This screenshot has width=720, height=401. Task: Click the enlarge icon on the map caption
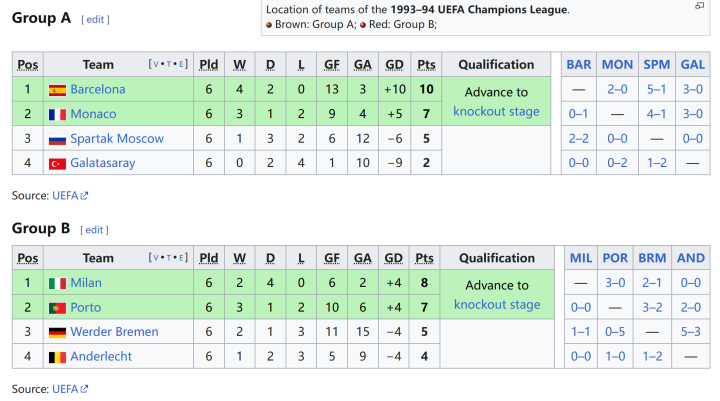[699, 6]
